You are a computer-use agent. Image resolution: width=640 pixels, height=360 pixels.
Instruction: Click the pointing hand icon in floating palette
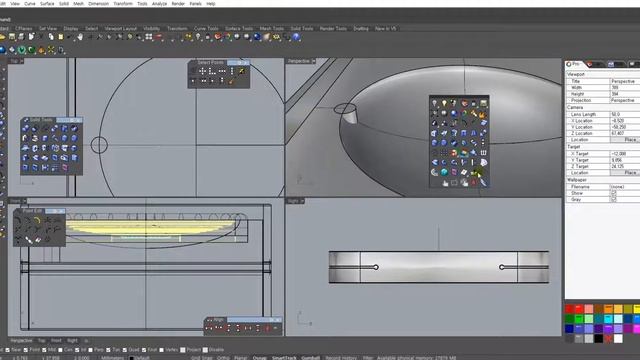445,183
